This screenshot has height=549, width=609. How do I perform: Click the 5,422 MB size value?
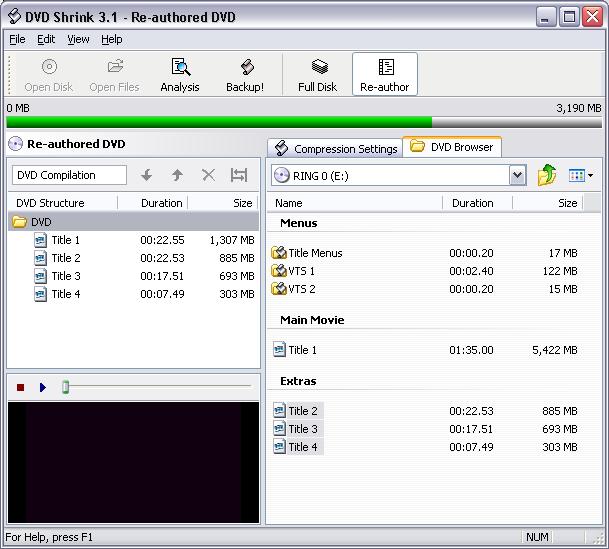[x=555, y=350]
